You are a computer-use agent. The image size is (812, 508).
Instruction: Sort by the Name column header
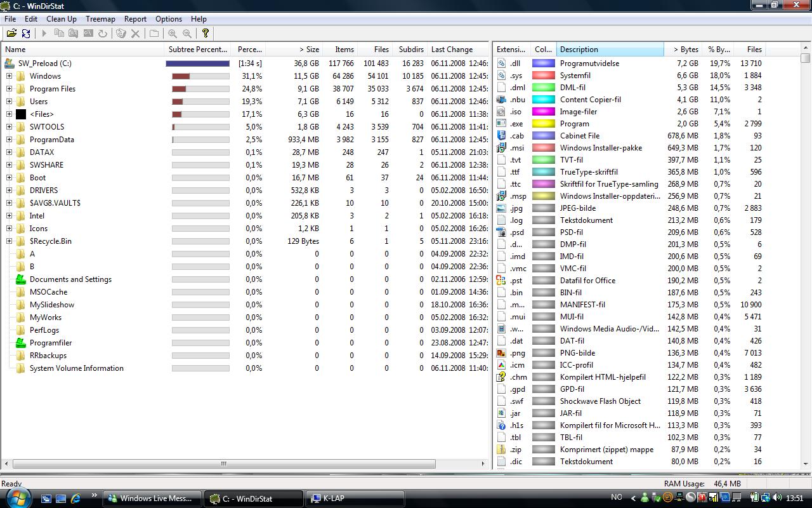coord(83,50)
